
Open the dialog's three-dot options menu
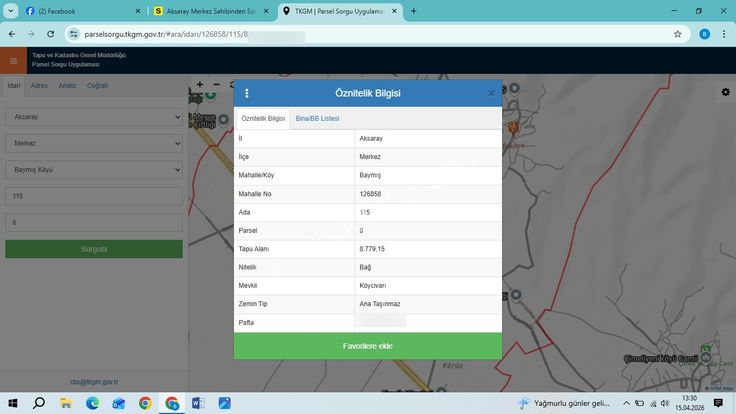click(x=247, y=93)
